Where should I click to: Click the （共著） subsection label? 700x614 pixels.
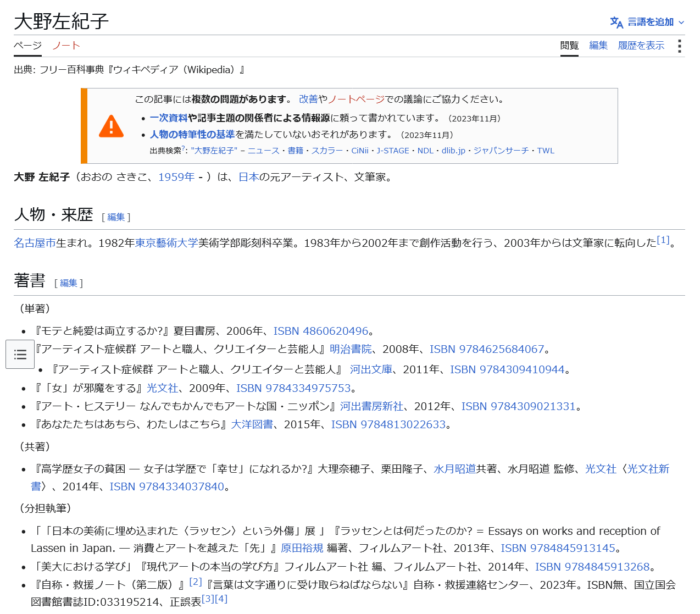pyautogui.click(x=35, y=446)
